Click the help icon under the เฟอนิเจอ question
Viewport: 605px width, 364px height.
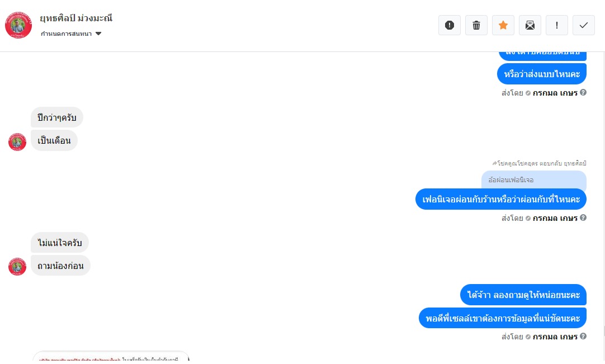pyautogui.click(x=583, y=218)
